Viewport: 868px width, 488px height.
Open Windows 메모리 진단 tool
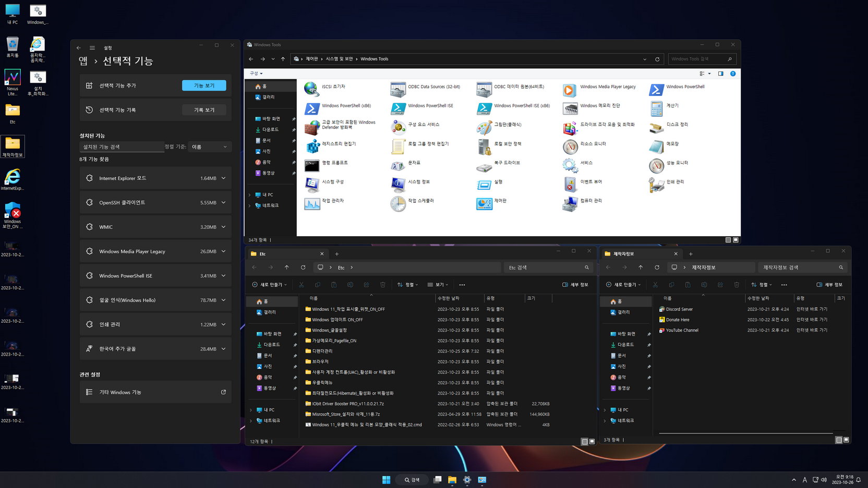coord(570,108)
